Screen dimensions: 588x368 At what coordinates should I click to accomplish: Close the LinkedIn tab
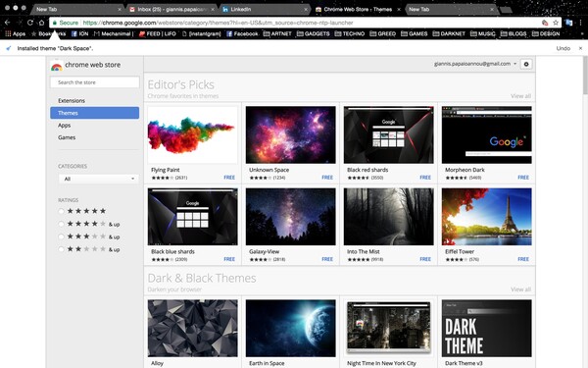305,10
